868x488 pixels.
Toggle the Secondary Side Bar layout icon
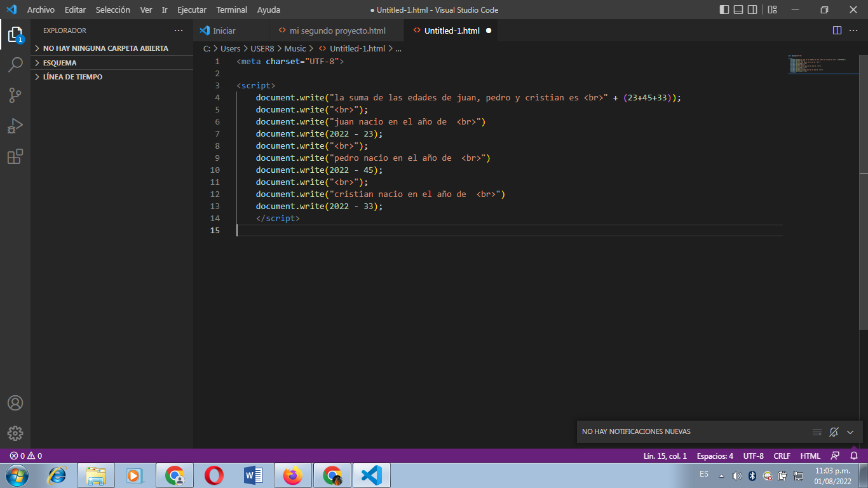[x=752, y=10]
